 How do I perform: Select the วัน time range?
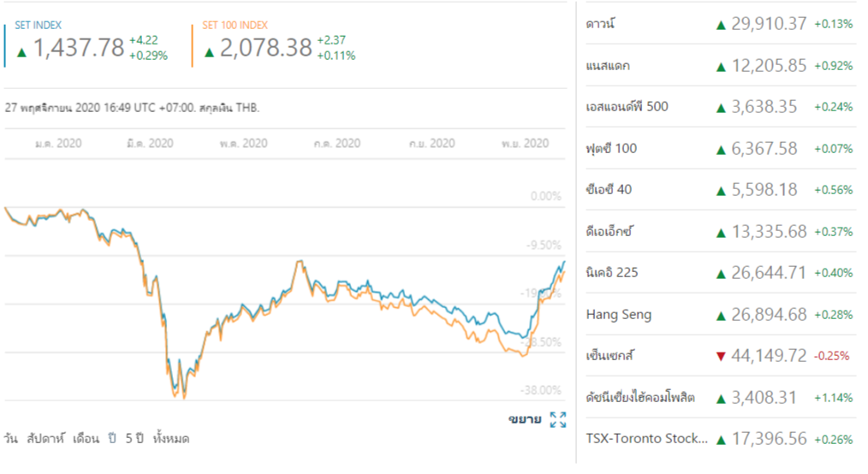11,439
